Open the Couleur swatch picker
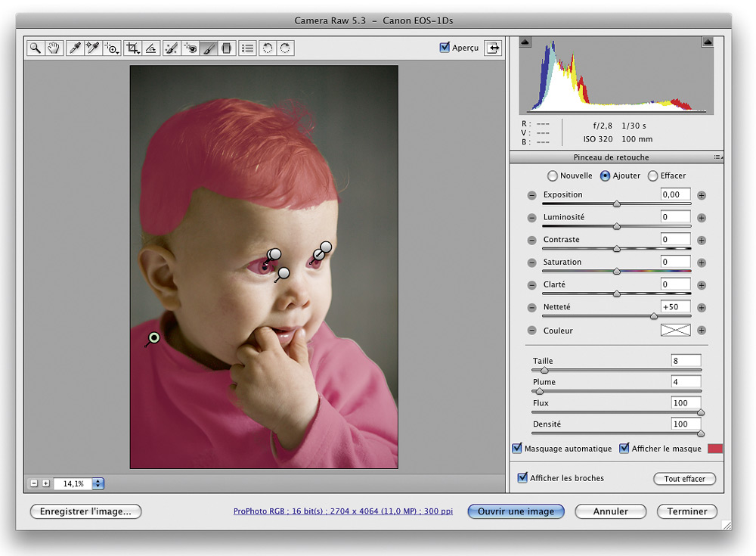756x556 pixels. pos(675,330)
